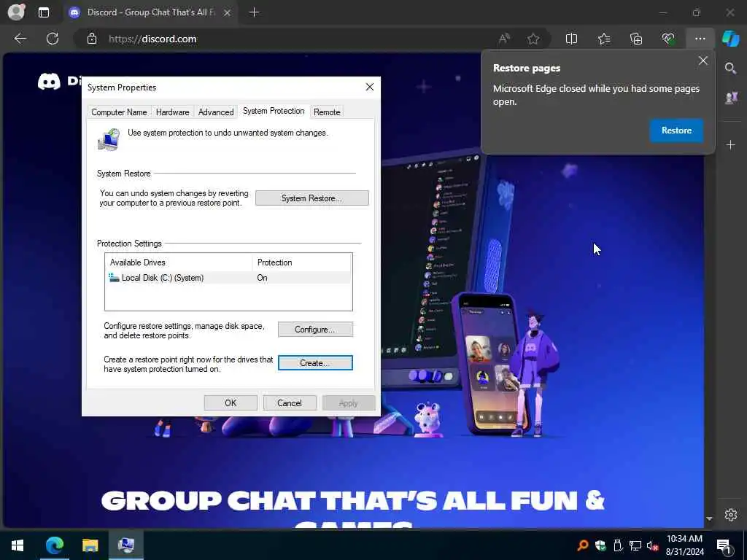747x560 pixels.
Task: Click the Restore button
Action: [x=676, y=131]
